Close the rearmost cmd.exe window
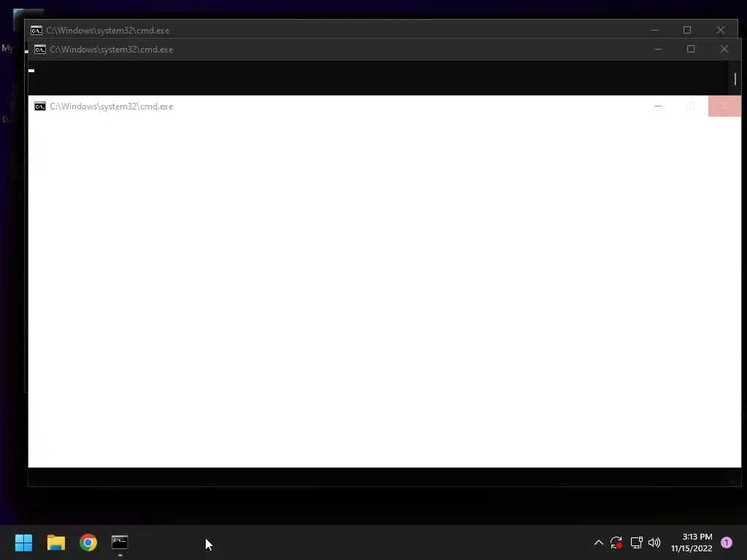The image size is (747, 560). (720, 30)
